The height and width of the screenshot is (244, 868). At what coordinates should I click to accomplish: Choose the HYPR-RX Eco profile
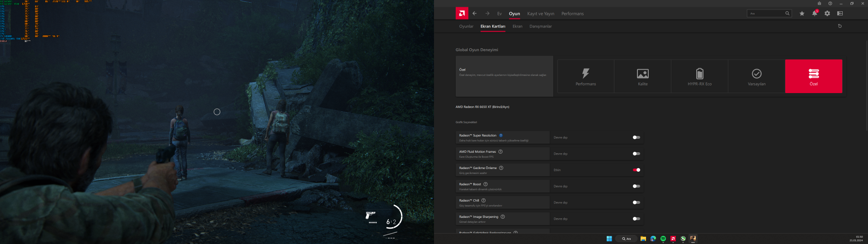tap(700, 76)
